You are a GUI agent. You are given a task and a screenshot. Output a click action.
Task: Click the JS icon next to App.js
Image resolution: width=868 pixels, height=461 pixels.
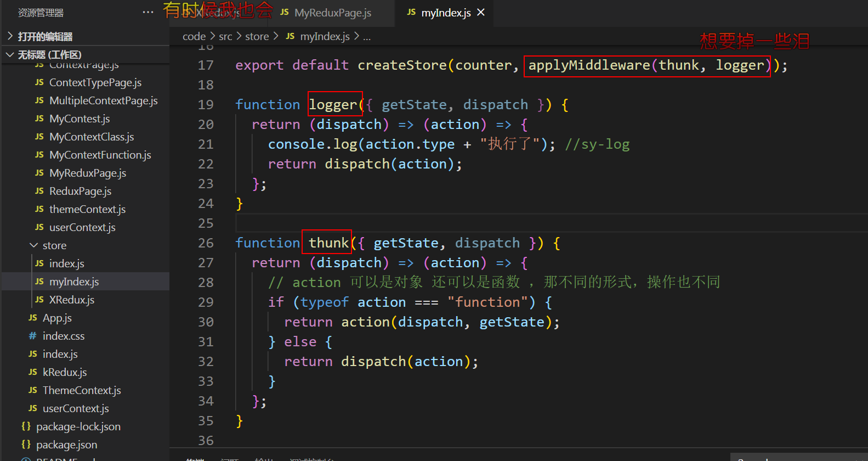33,318
